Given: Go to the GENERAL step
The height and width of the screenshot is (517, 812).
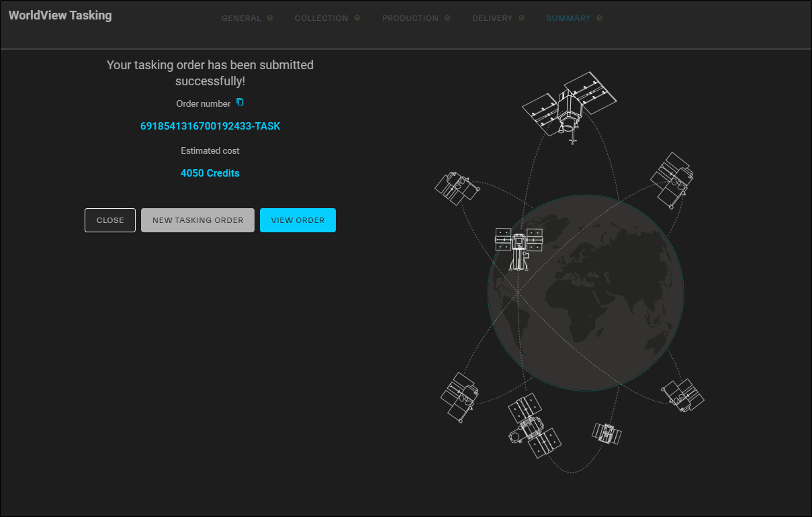Looking at the screenshot, I should (241, 18).
